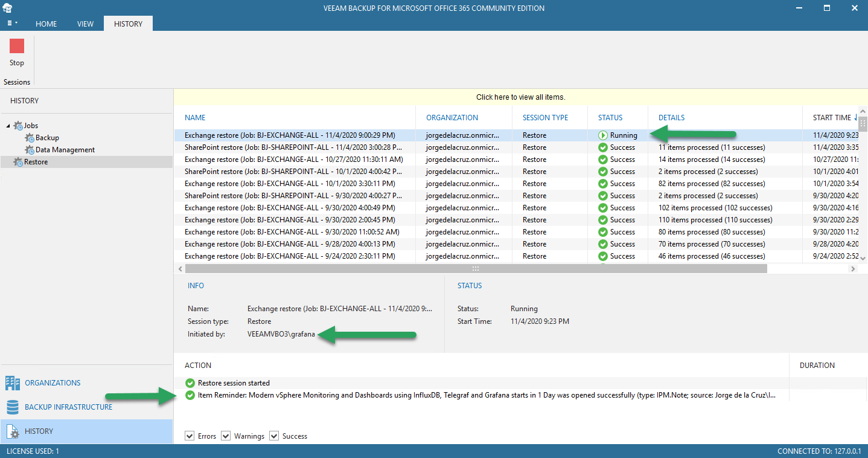Select the Backup job history icon

(x=30, y=138)
